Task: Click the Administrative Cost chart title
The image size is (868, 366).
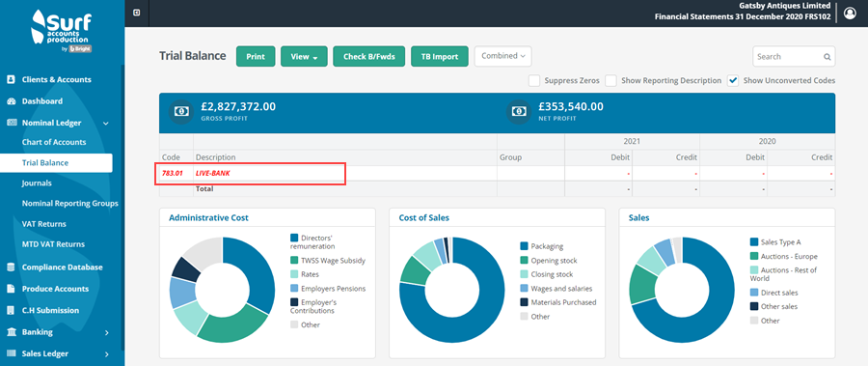Action: coord(208,218)
